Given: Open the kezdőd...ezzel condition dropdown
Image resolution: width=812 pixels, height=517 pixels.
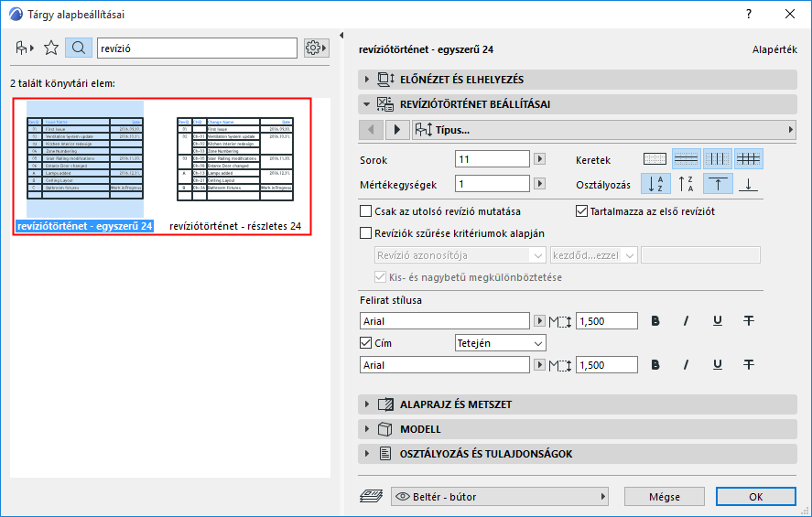Looking at the screenshot, I should [593, 255].
